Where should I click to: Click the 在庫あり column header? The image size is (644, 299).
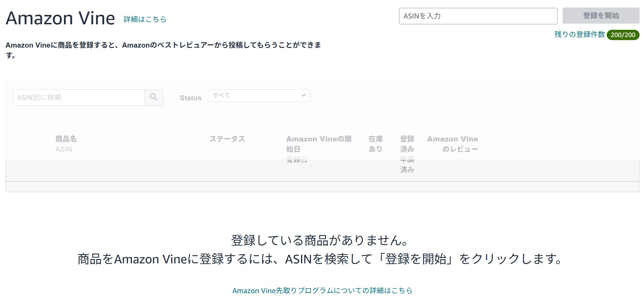pos(376,144)
